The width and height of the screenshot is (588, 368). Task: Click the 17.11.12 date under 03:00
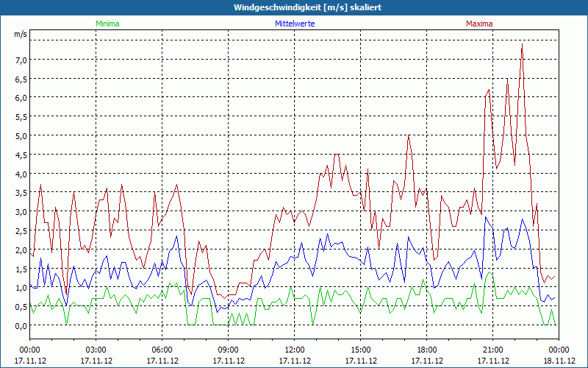point(96,361)
